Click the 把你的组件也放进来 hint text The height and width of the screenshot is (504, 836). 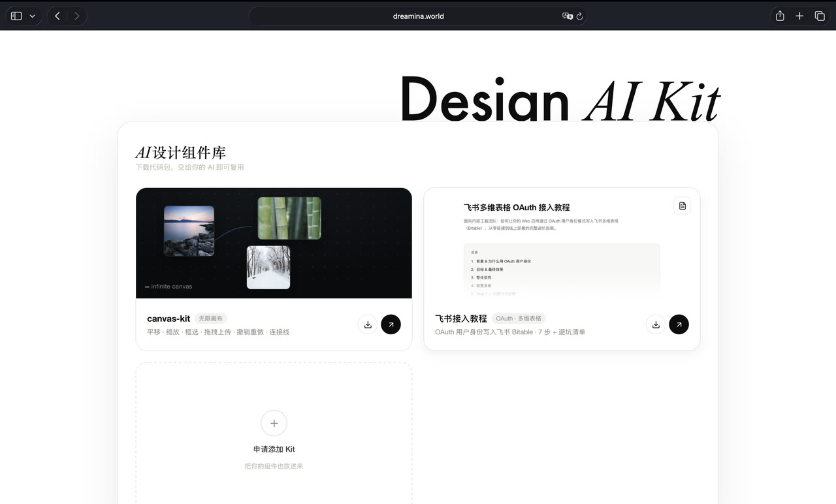tap(274, 466)
